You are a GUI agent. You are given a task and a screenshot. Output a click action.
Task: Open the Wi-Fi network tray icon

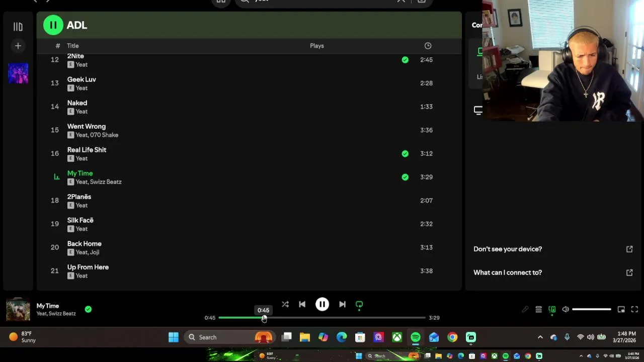(580, 337)
